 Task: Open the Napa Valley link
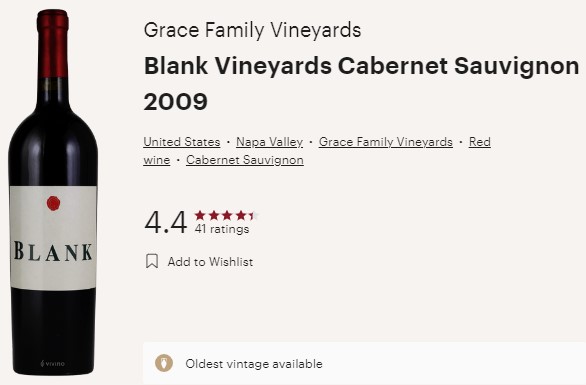(269, 142)
